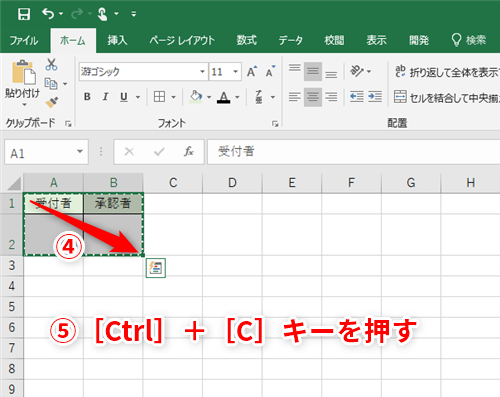This screenshot has height=397, width=500.
Task: Click the 検索 lightbulb search box
Action: click(469, 40)
